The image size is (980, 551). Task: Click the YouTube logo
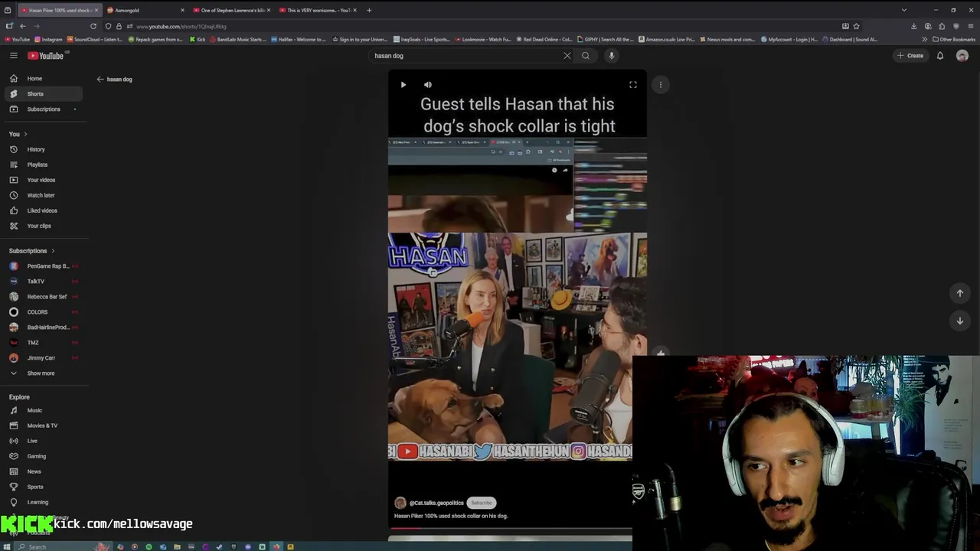click(47, 55)
